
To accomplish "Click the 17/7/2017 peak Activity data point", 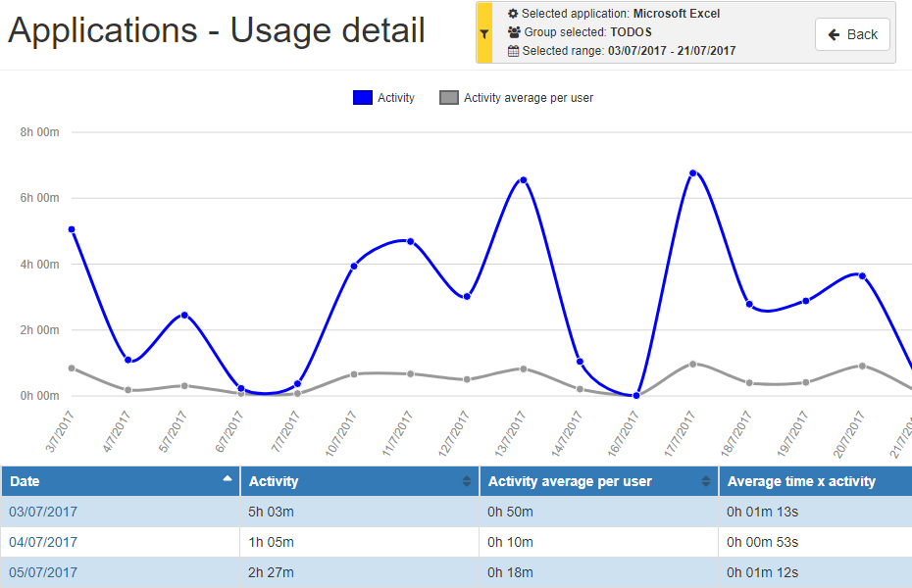I will click(692, 173).
